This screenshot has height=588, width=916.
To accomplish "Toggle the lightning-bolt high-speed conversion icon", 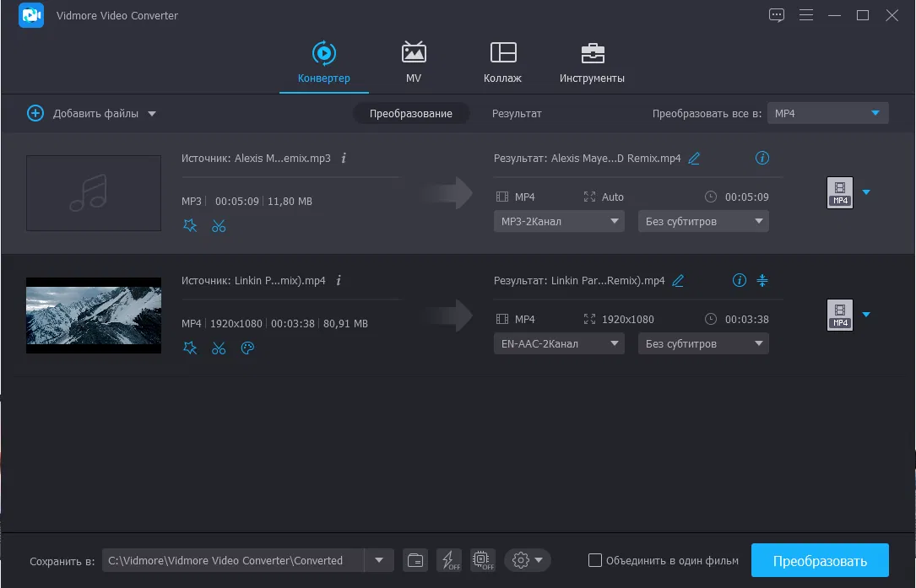I will point(449,560).
